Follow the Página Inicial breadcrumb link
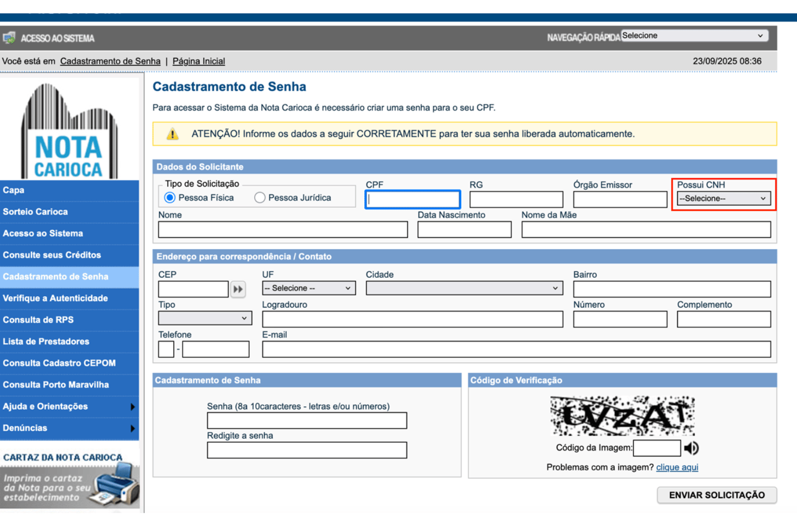 [199, 61]
